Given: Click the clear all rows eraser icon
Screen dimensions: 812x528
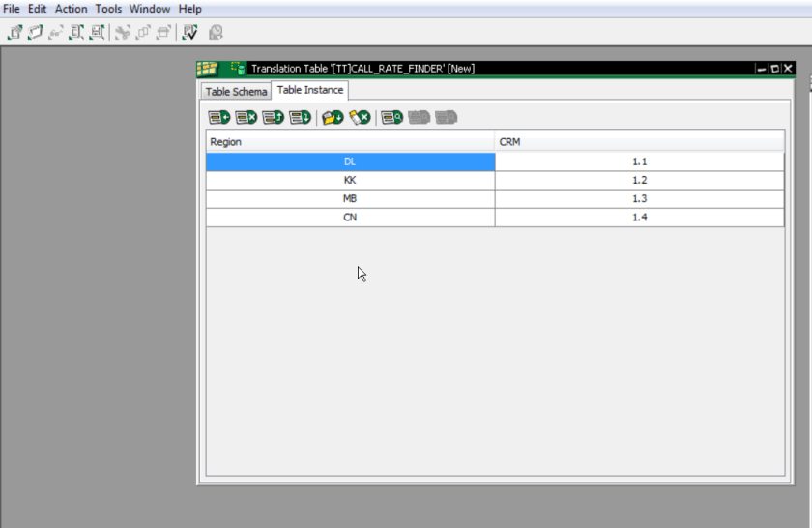Looking at the screenshot, I should click(x=360, y=118).
